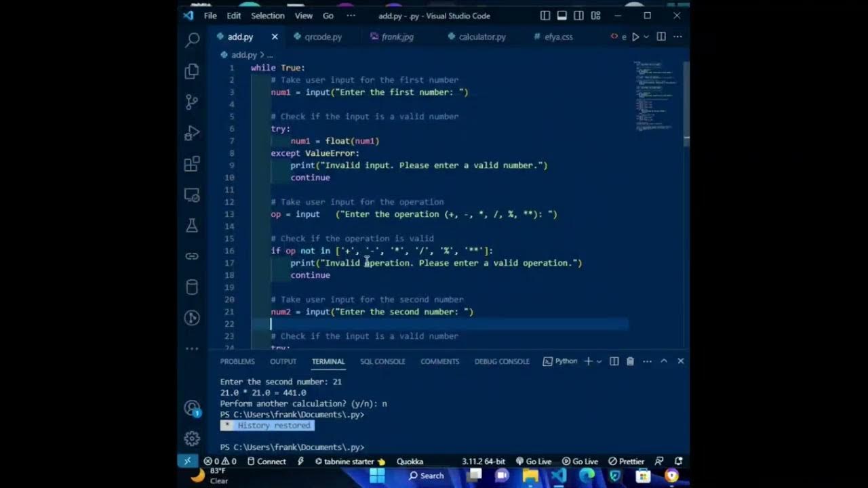Screen dimensions: 868x488
Task: Click the first Go Live broadcast button
Action: pos(534,461)
